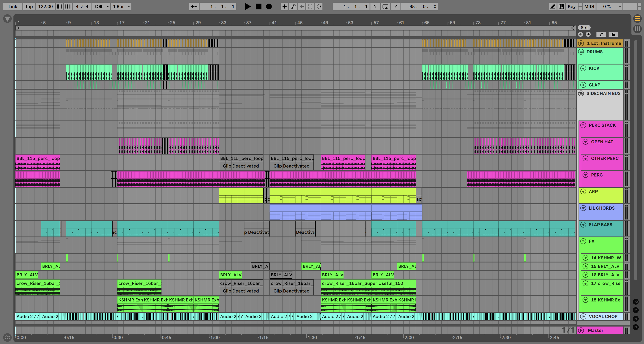
Task: Collapse the PERC STACK group track
Action: click(583, 125)
